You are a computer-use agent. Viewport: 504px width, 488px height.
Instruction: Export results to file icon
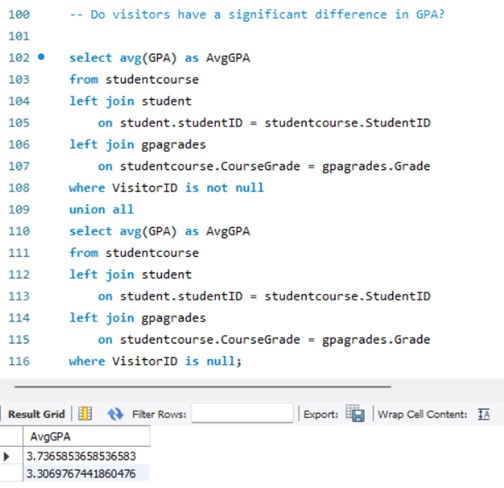point(355,413)
